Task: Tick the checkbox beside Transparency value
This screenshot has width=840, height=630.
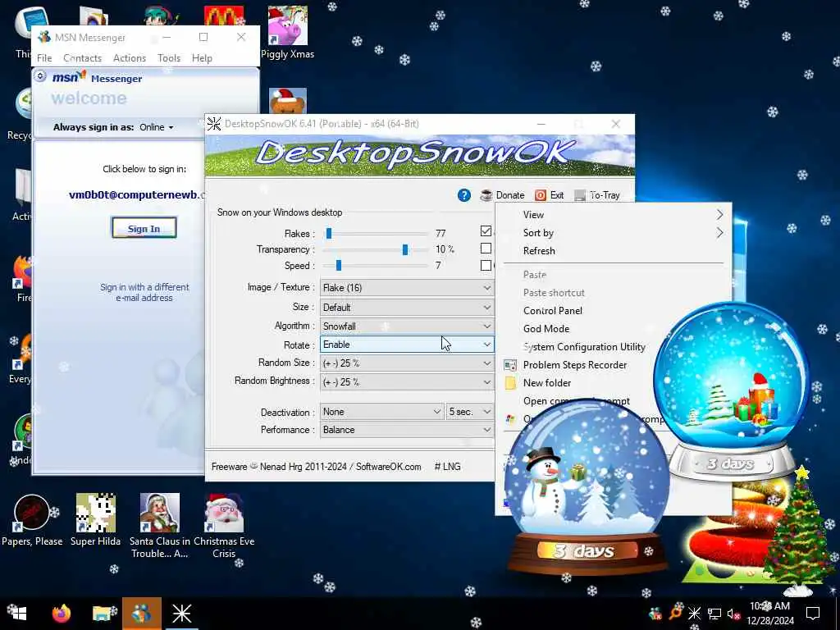Action: [x=486, y=249]
